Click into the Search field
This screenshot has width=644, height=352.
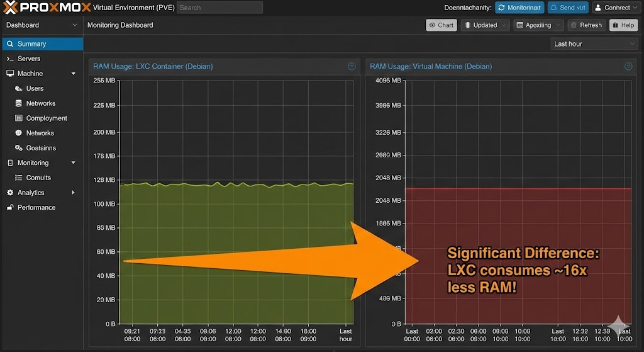point(219,8)
